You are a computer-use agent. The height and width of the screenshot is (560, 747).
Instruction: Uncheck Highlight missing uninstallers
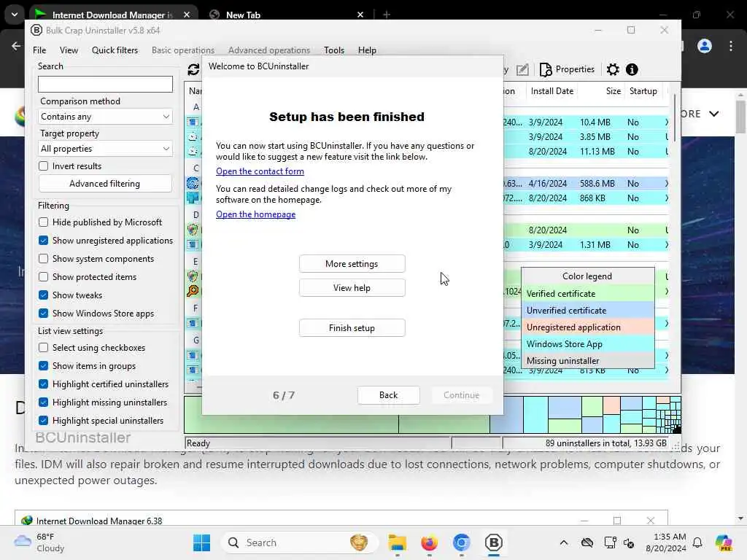(x=43, y=402)
